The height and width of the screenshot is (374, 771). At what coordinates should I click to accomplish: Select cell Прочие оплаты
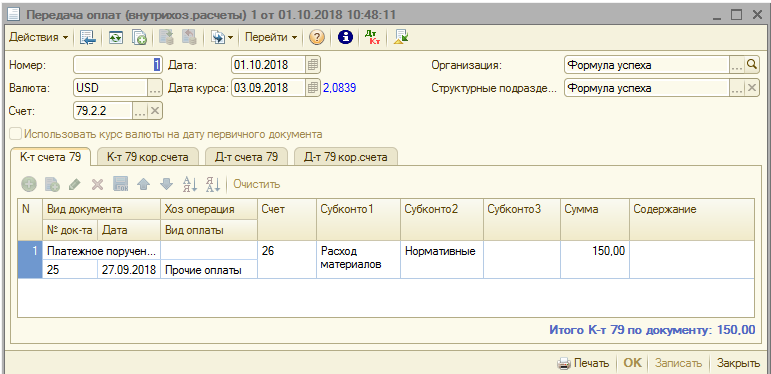coord(209,270)
